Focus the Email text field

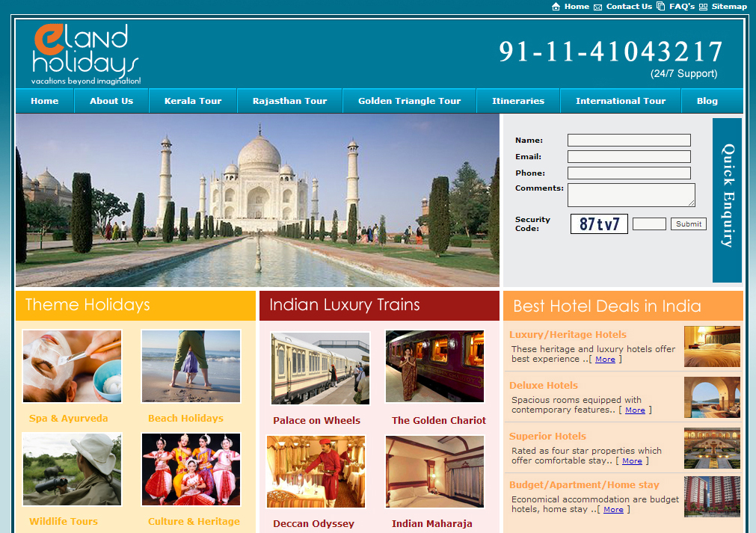(x=628, y=157)
